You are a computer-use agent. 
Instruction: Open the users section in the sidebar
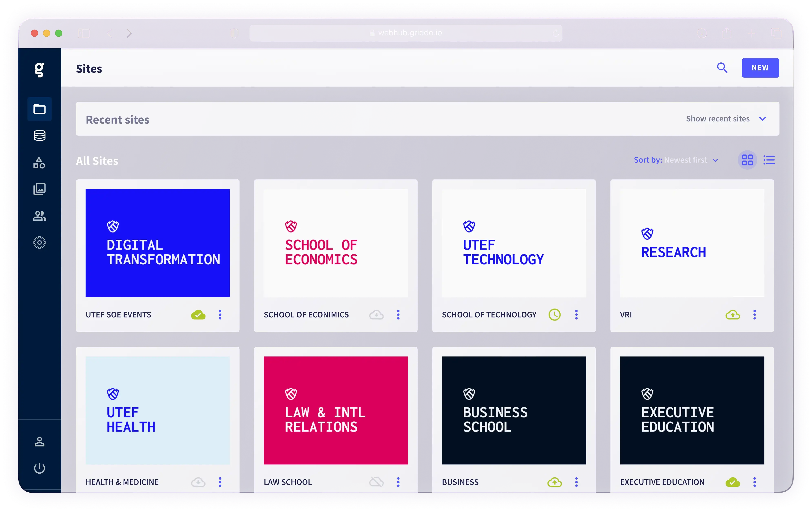[39, 216]
